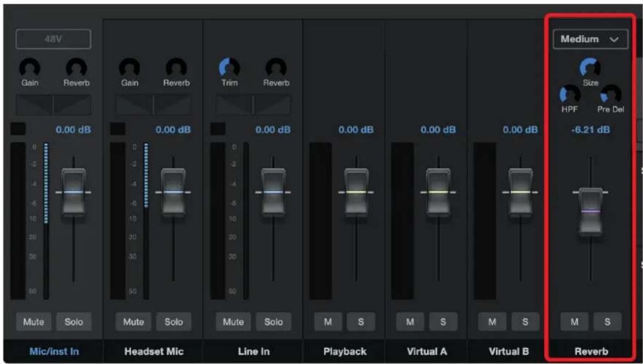This screenshot has width=643, height=364.
Task: Click Playback 0.00 dB value
Action: point(356,130)
